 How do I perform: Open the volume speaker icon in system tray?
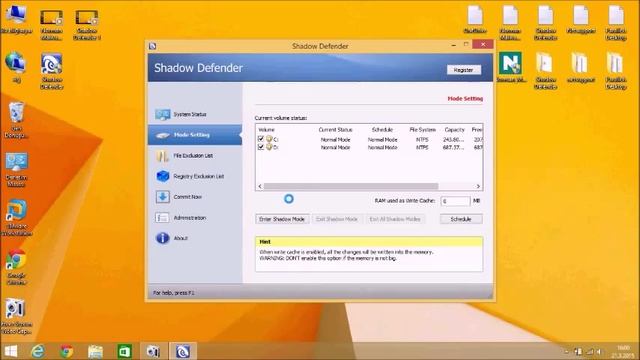tap(598, 351)
